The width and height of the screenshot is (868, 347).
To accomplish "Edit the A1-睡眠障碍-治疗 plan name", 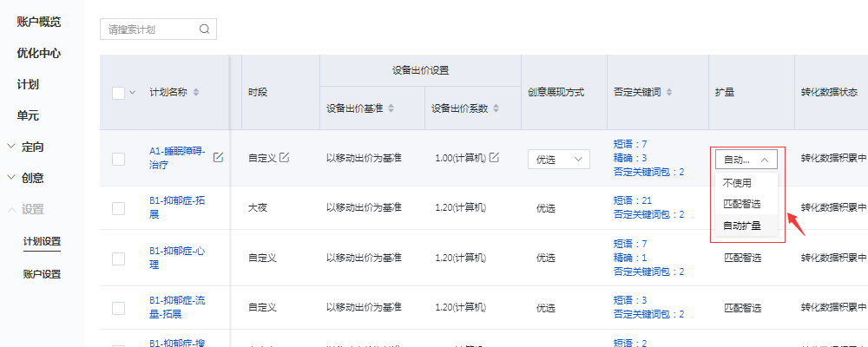I will pyautogui.click(x=219, y=157).
